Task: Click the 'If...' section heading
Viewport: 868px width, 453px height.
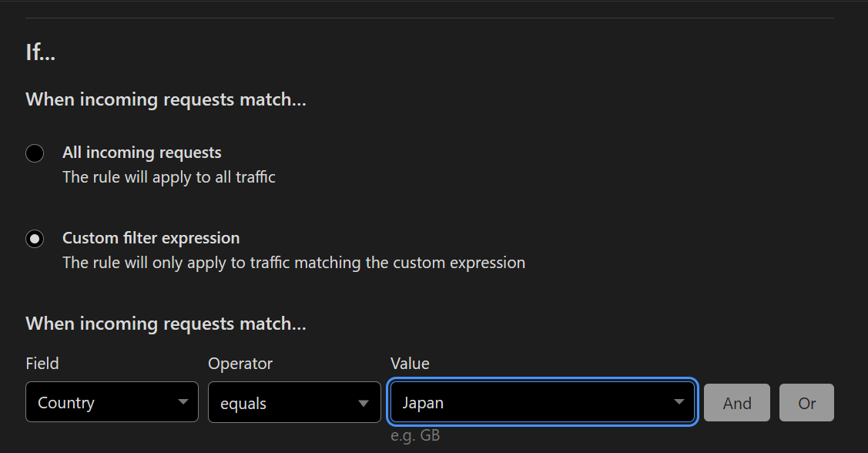Action: (x=40, y=52)
